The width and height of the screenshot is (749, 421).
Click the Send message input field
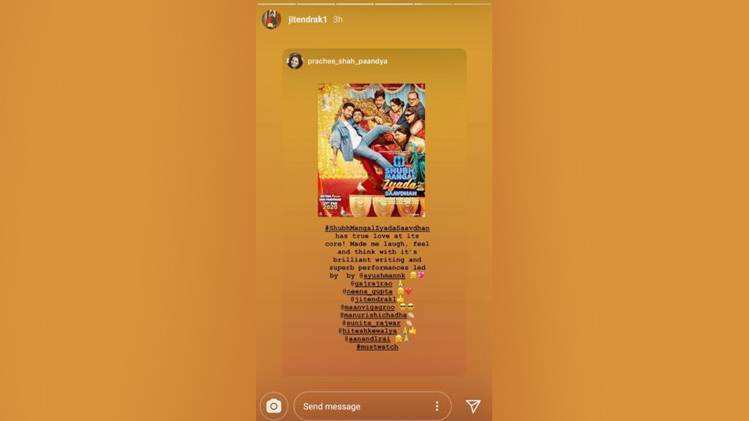tap(373, 406)
